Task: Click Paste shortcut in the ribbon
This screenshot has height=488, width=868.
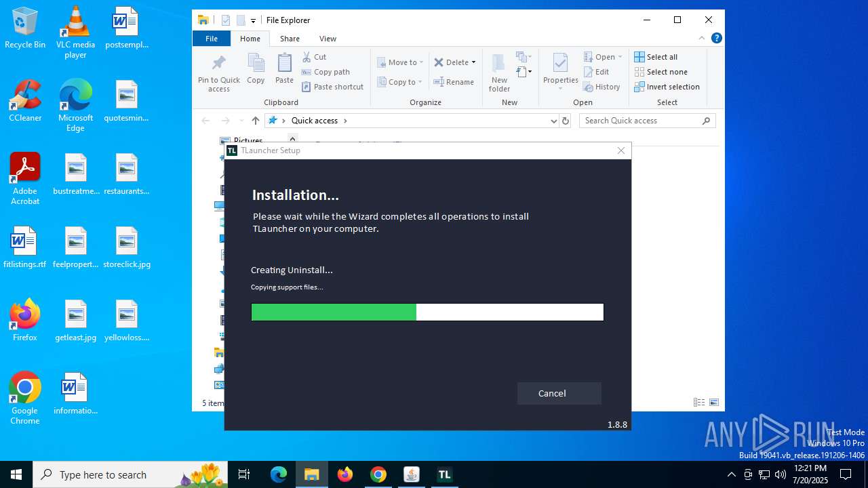Action: click(332, 87)
